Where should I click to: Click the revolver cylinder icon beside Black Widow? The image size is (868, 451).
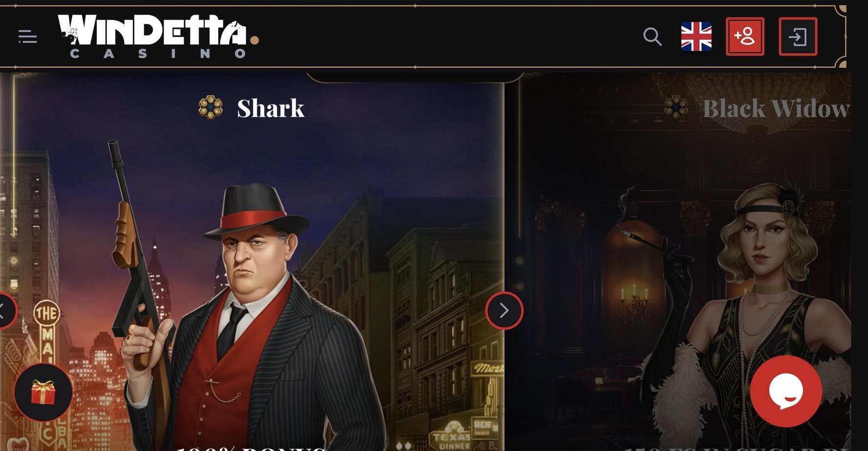point(677,107)
